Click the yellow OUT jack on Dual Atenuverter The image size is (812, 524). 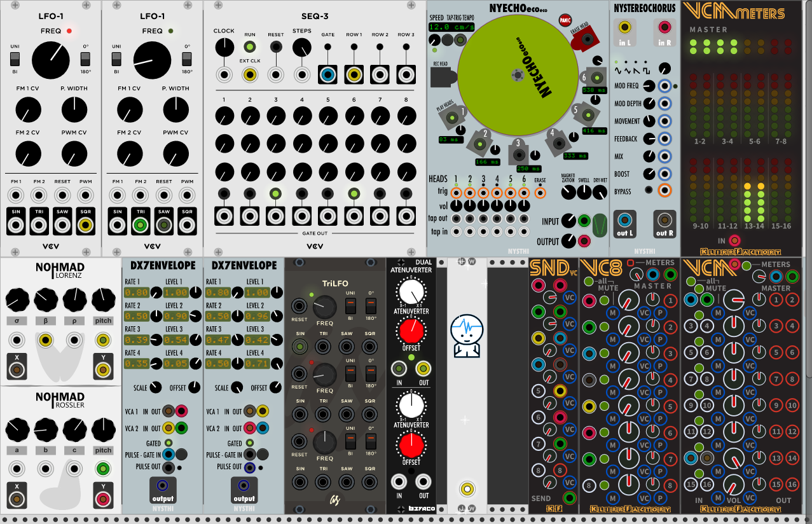tap(423, 368)
